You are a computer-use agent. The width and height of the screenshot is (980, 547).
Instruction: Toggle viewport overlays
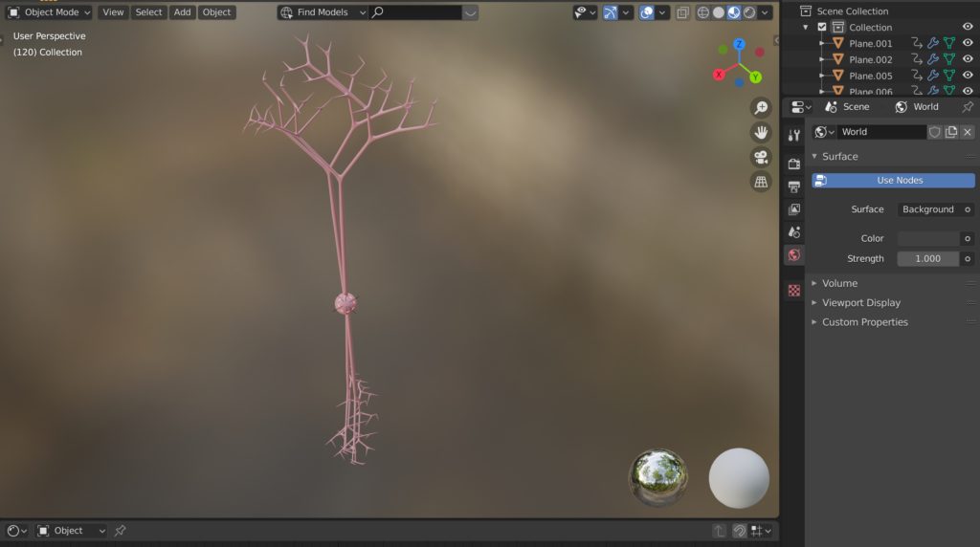pyautogui.click(x=647, y=12)
